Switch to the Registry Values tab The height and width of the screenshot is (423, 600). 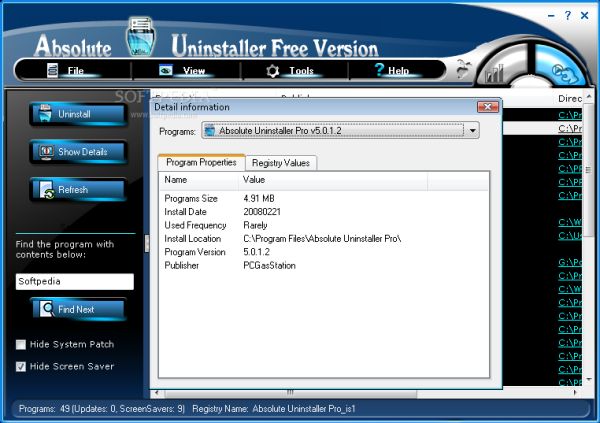[x=281, y=163]
